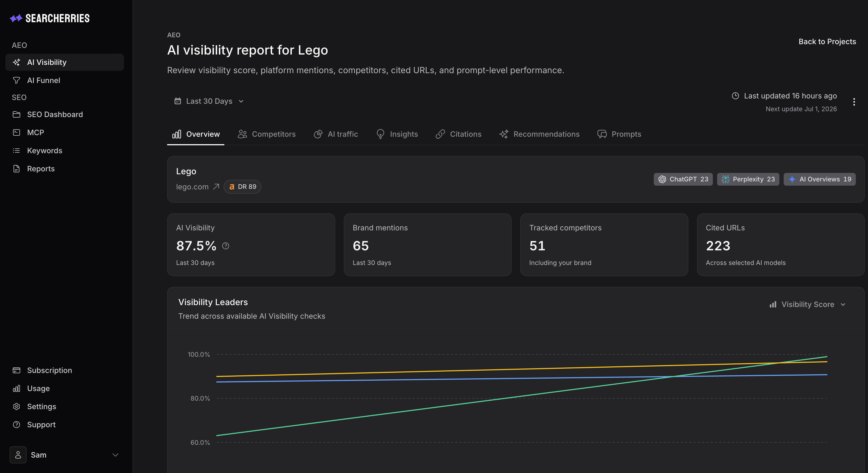Click the Subscription card icon

(x=16, y=371)
